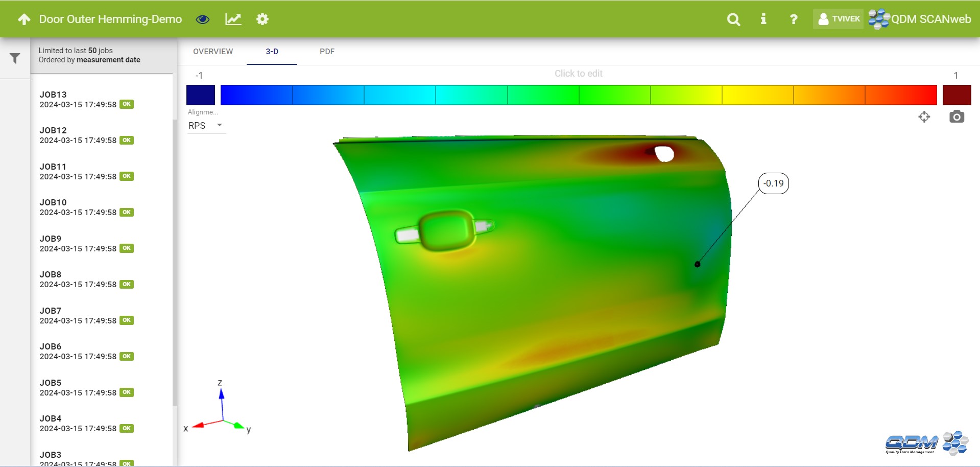This screenshot has width=980, height=467.
Task: Switch to the OVERVIEW tab
Action: 213,52
